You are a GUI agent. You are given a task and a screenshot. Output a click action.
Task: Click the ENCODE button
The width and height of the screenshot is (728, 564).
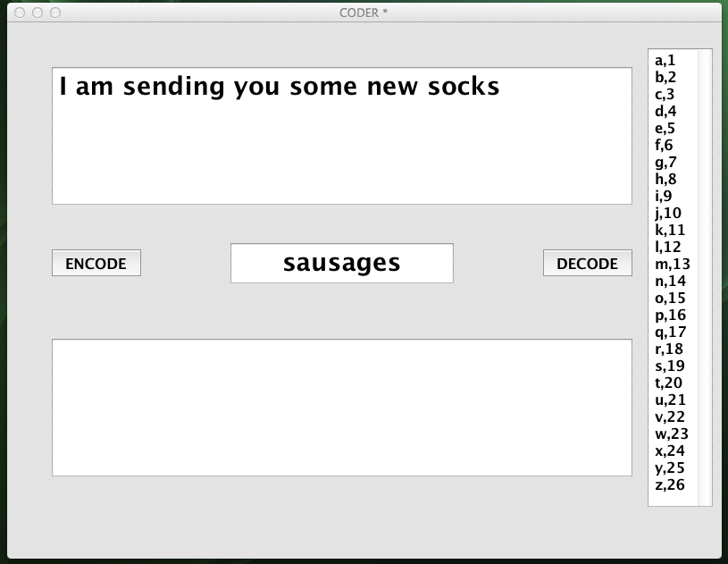(96, 264)
